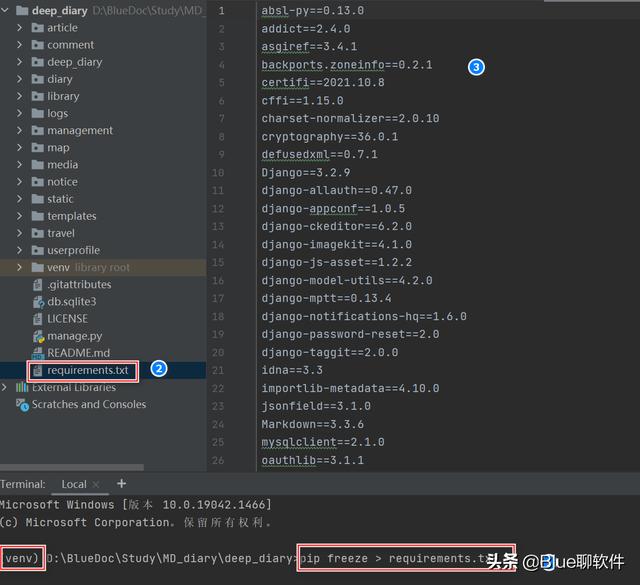Click the oauthlib==3.1.1 line
The image size is (640, 585).
(x=313, y=460)
